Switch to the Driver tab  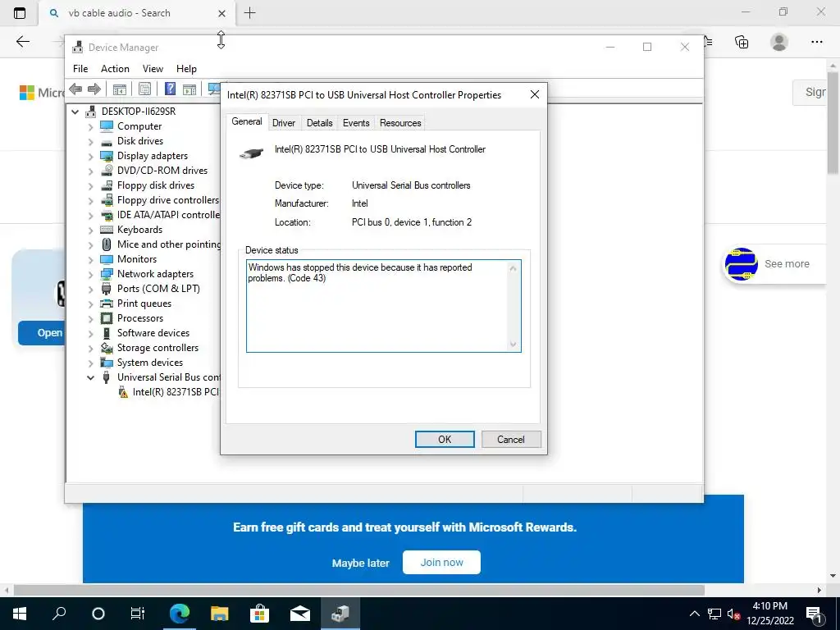(283, 123)
